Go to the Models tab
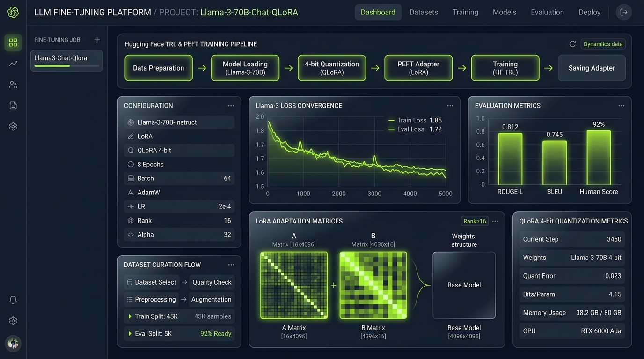Screen dimensions: 644x359 coord(505,12)
